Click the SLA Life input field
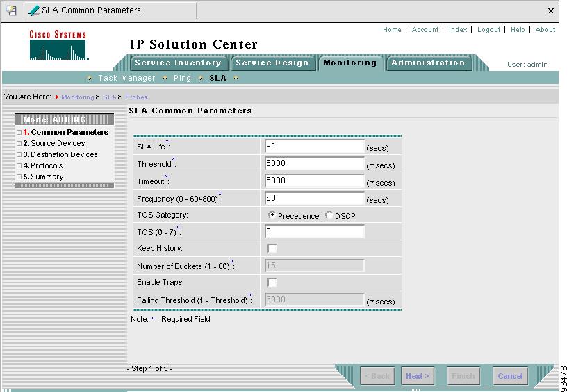 coord(315,147)
